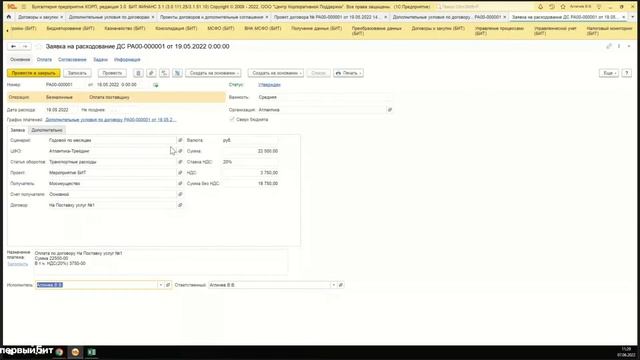Open favorites star in the title bar
This screenshot has height=360, width=640.
pos(563,7)
